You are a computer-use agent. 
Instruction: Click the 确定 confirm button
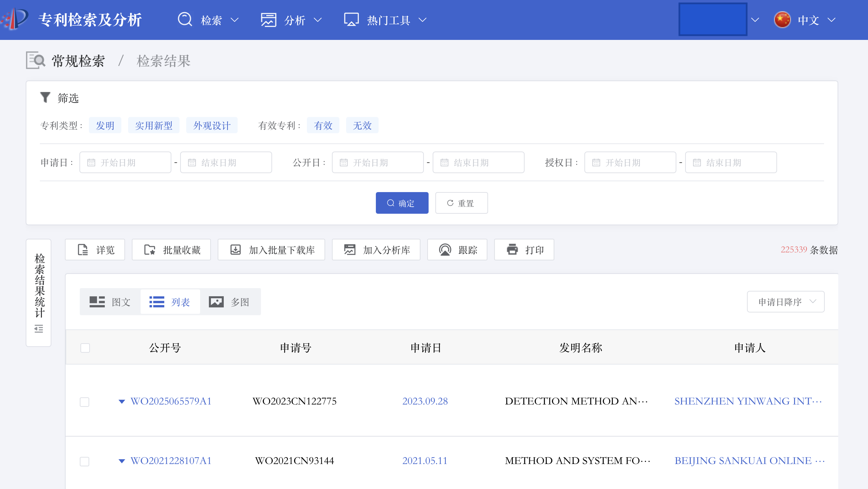coord(402,203)
